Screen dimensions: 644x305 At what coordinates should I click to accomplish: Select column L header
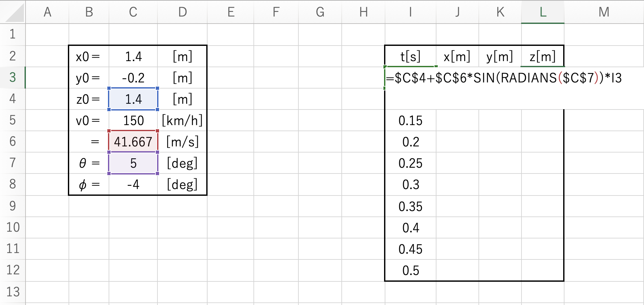tap(543, 12)
